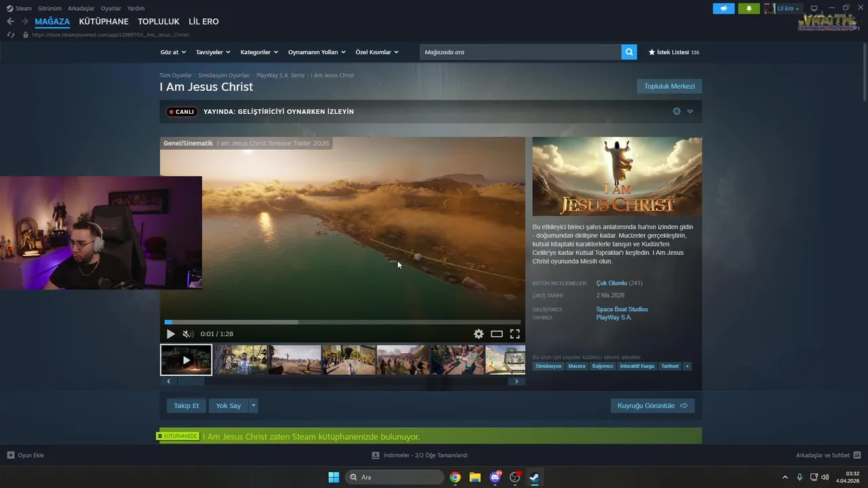This screenshot has height=488, width=868.
Task: Switch to the KÜTÜPHANE tab
Action: click(x=104, y=22)
